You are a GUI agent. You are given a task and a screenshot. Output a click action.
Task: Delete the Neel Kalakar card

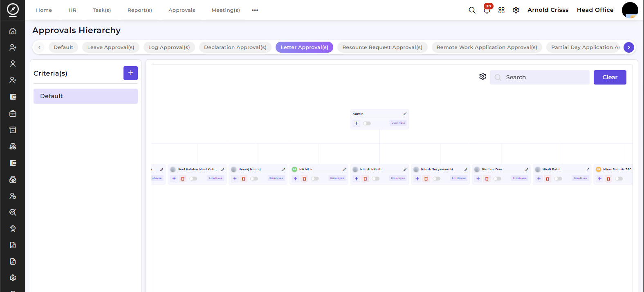click(x=183, y=178)
